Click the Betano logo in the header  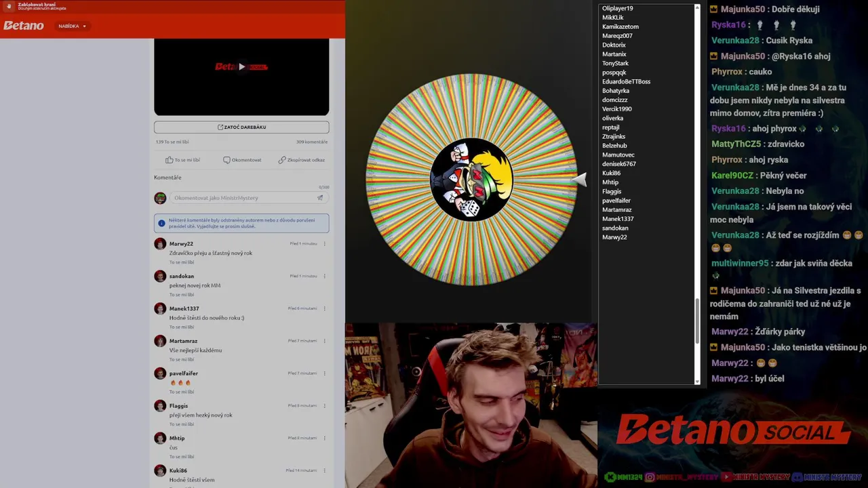[x=23, y=26]
